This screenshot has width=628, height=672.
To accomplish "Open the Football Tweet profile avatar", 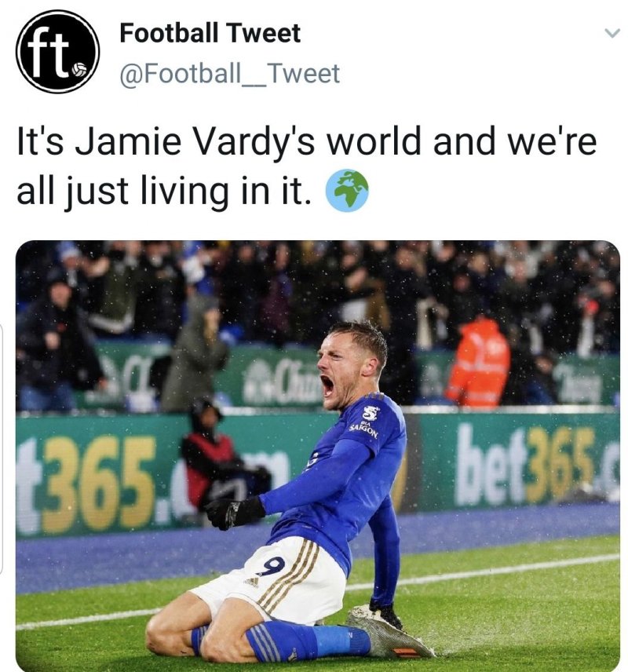I will pos(58,51).
